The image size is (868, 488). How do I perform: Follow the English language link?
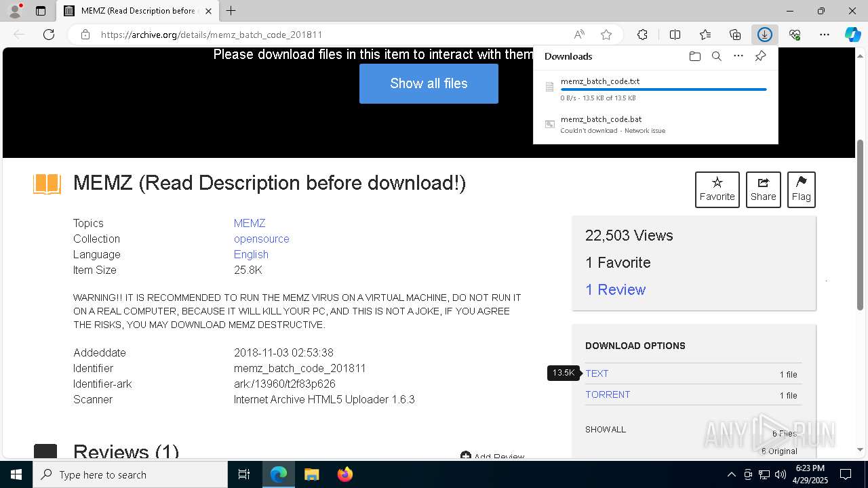coord(251,254)
